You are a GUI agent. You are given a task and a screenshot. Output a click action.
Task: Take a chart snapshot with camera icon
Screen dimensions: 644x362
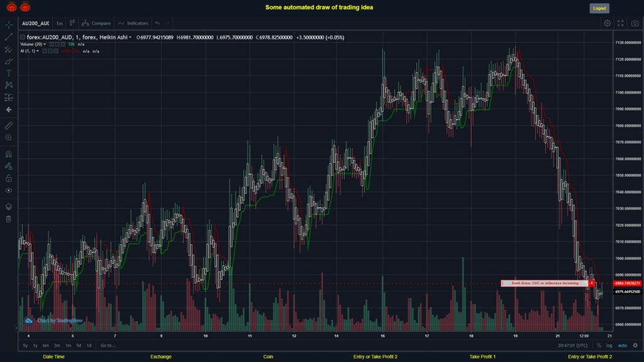click(635, 23)
